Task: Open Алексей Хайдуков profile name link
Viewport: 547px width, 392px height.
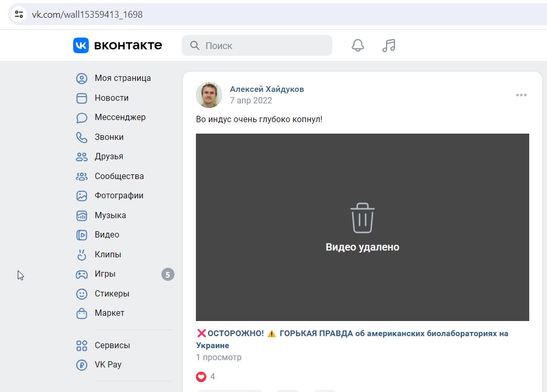Action: tap(267, 89)
